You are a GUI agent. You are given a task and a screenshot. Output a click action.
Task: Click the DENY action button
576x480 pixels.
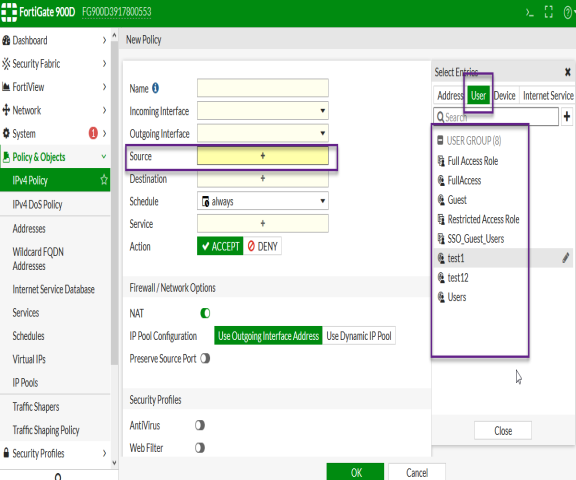(263, 246)
